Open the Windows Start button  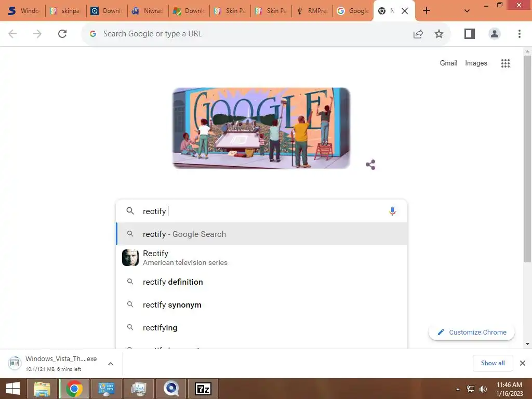click(x=13, y=389)
